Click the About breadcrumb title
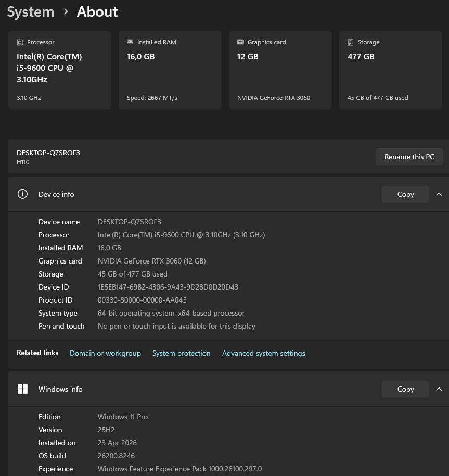Screen dimensions: 449x476 [97, 12]
